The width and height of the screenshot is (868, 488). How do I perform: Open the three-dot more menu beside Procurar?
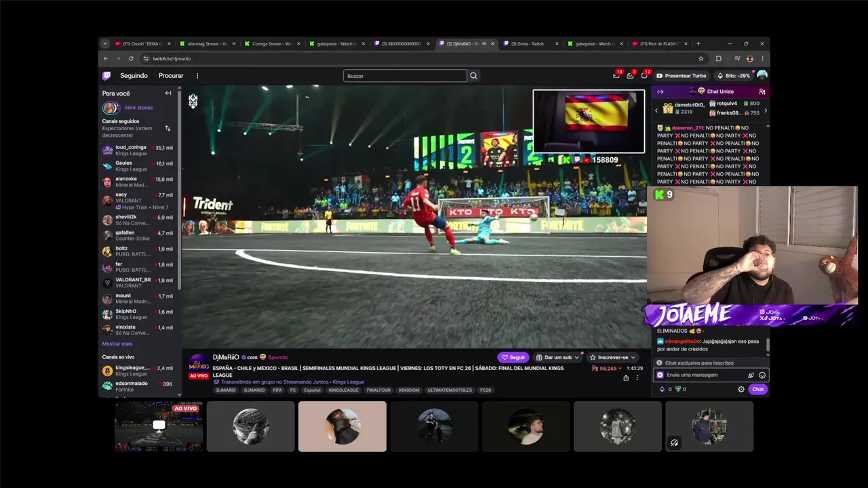coord(197,76)
